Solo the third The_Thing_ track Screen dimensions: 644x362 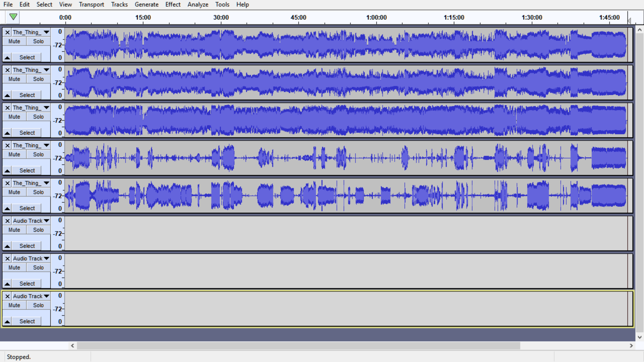[x=38, y=117]
